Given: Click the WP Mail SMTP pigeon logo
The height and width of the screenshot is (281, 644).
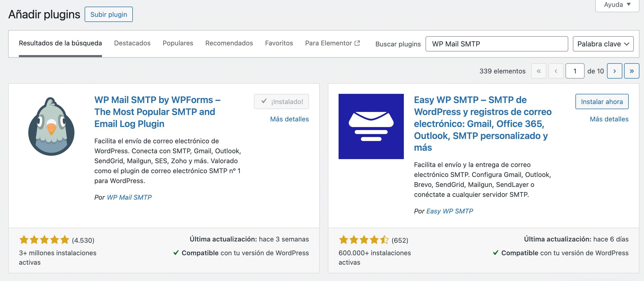Looking at the screenshot, I should [51, 126].
